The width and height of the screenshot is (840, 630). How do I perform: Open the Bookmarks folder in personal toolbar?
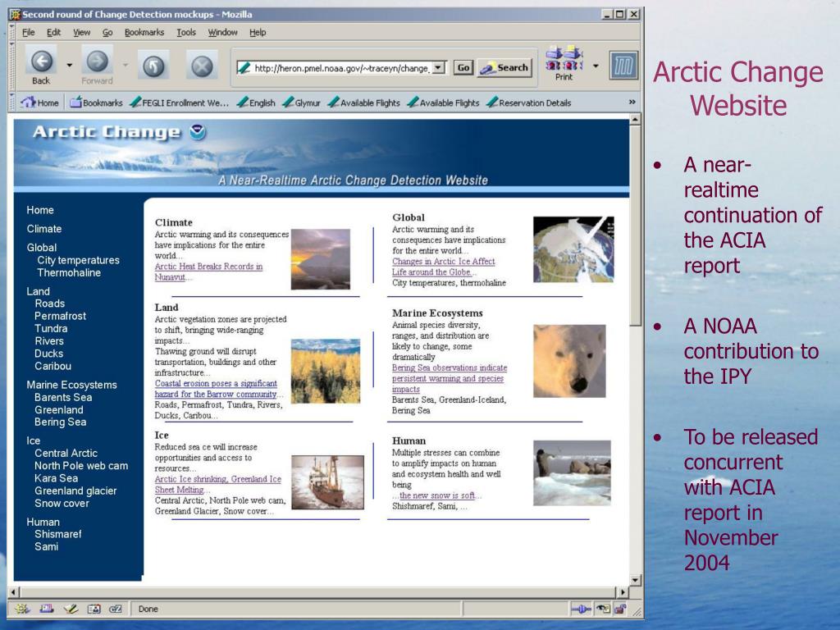(x=97, y=103)
